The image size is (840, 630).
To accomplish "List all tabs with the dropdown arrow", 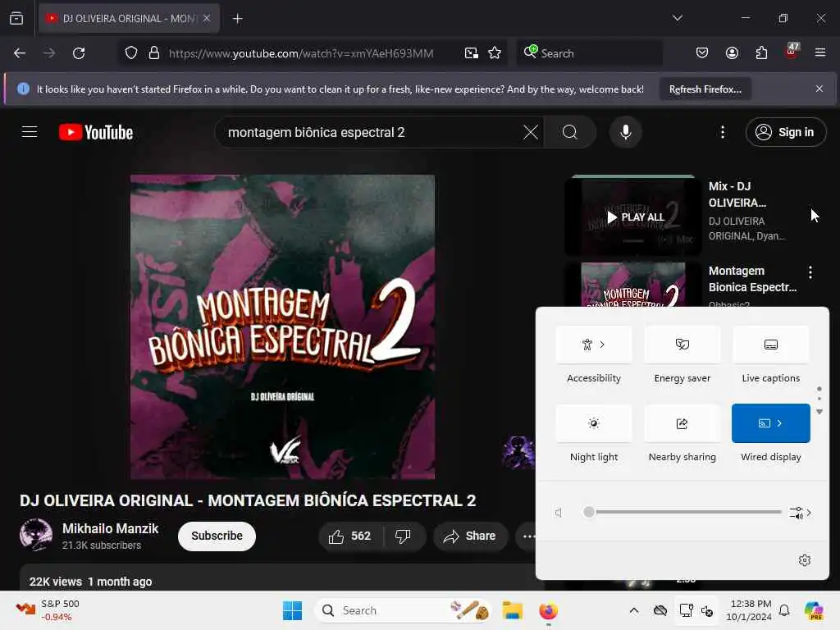I will 677,18.
